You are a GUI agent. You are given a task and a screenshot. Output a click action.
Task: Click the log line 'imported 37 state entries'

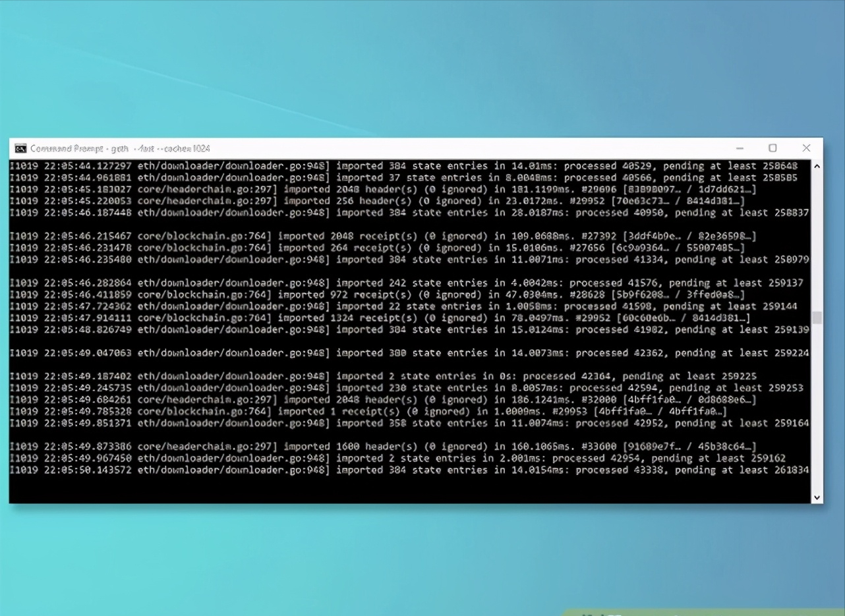(x=405, y=178)
